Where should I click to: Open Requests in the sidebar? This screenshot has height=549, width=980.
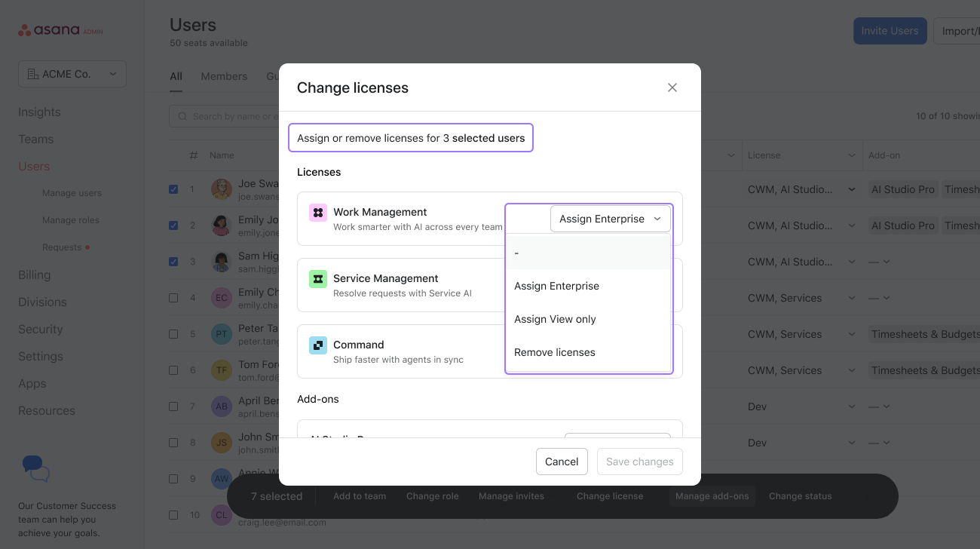(x=62, y=247)
